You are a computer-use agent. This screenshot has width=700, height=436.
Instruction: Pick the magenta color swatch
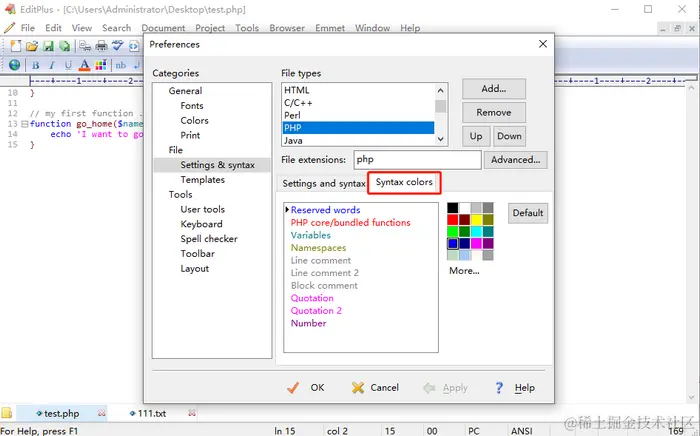[476, 243]
